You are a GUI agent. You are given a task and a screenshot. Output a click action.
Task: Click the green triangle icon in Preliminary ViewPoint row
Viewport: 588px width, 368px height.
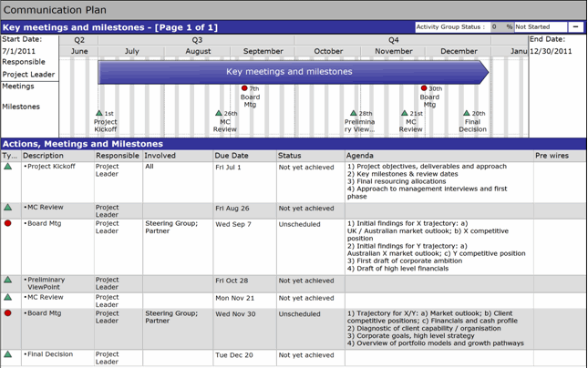coord(8,280)
